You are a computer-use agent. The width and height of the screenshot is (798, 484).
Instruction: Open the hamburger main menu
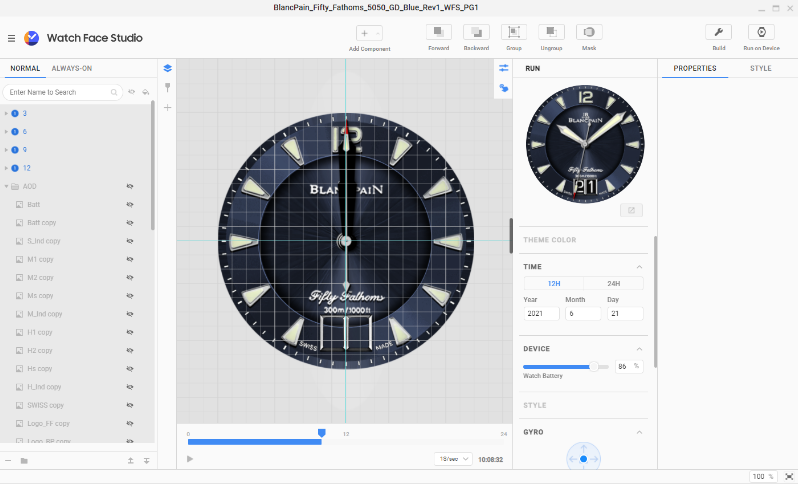(x=11, y=38)
